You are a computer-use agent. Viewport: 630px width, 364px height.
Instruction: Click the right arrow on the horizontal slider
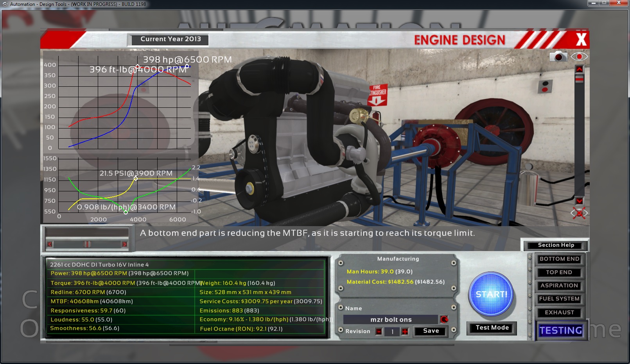pos(124,244)
